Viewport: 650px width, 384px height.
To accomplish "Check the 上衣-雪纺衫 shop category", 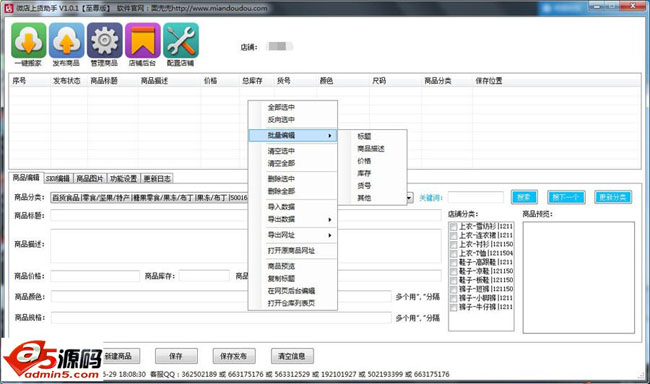I will point(454,227).
